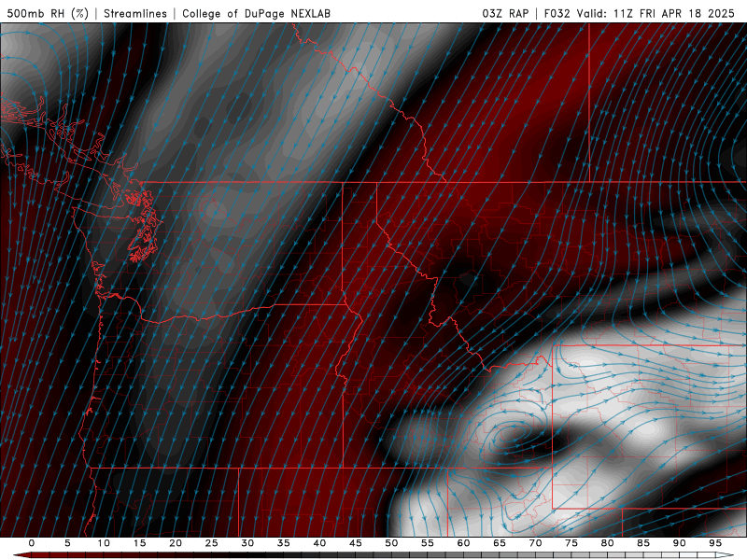Click the '03Z RAP' model run label

tap(505, 13)
